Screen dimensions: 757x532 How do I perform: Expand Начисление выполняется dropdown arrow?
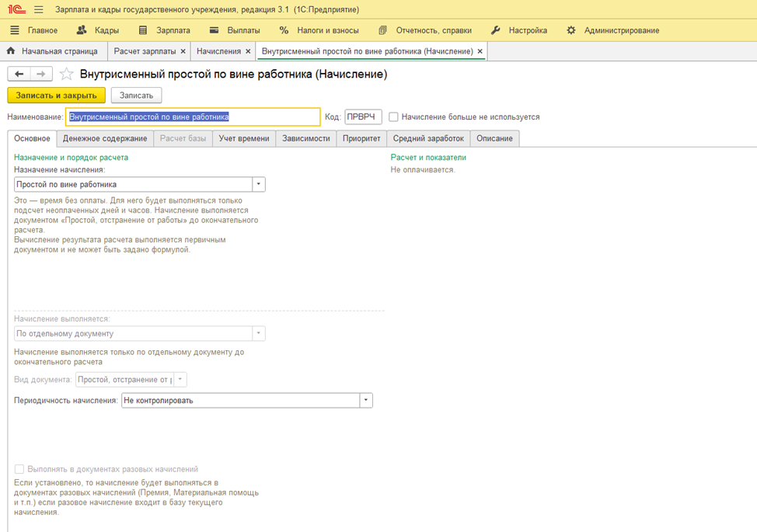click(x=259, y=333)
